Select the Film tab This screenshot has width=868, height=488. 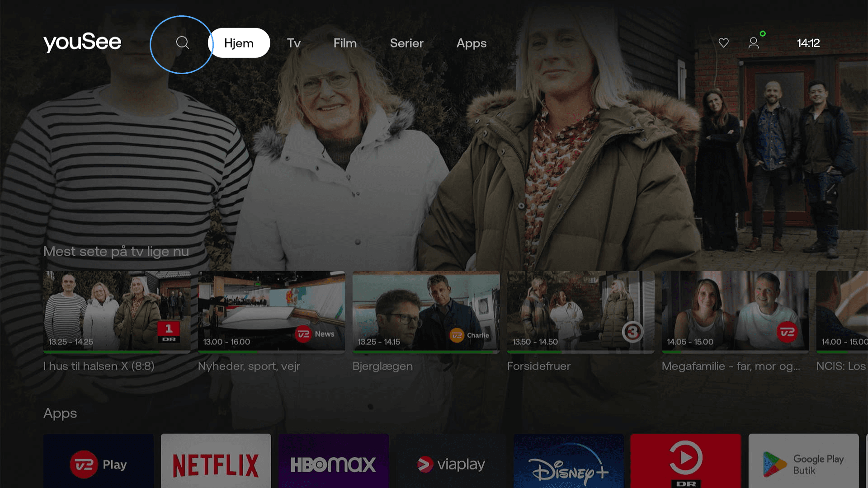tap(344, 43)
